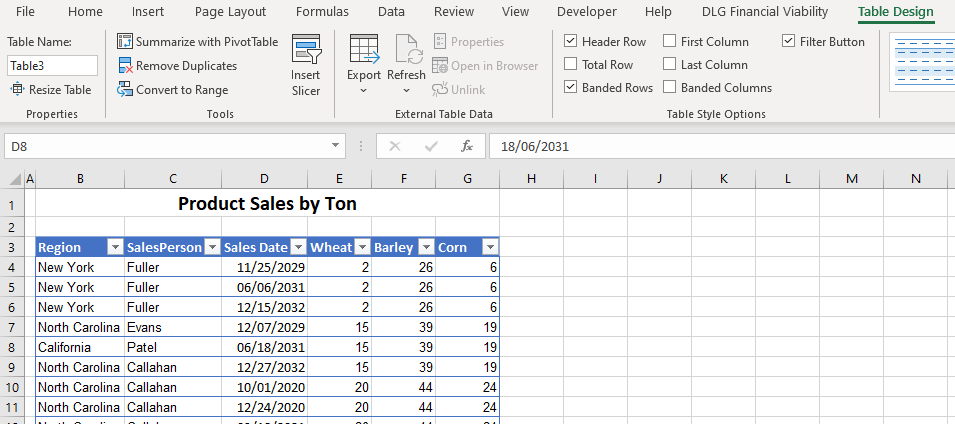This screenshot has height=424, width=955.
Task: Select the cell containing Patel
Action: click(173, 347)
